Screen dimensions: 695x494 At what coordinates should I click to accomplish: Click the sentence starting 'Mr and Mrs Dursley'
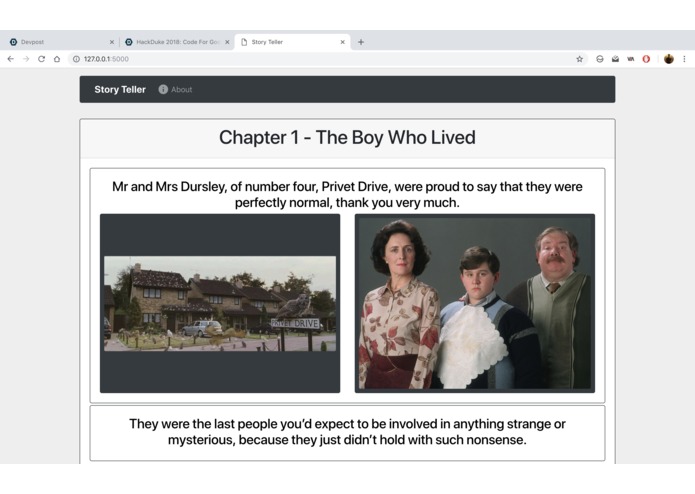(348, 194)
